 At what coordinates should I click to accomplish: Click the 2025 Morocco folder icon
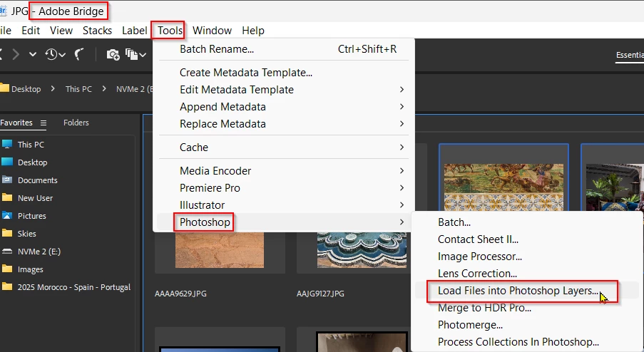(7, 286)
